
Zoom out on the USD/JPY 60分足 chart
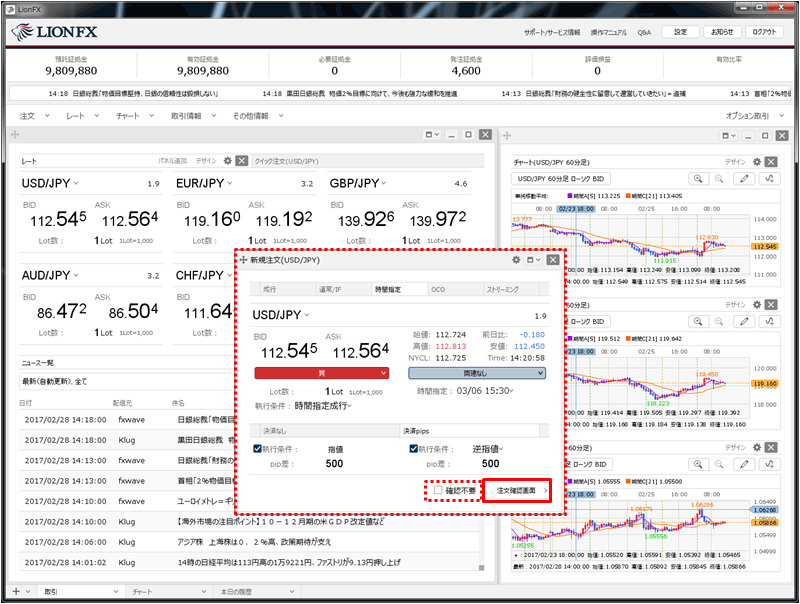(719, 179)
